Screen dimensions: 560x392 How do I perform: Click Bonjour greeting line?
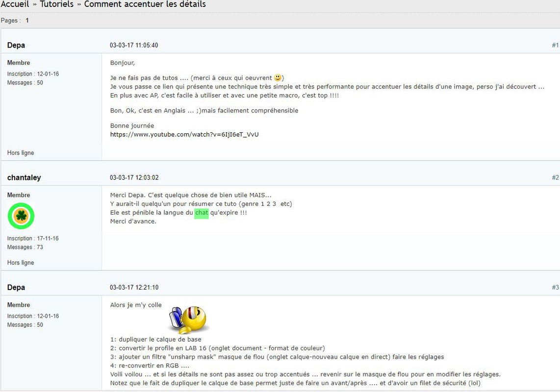(x=123, y=63)
